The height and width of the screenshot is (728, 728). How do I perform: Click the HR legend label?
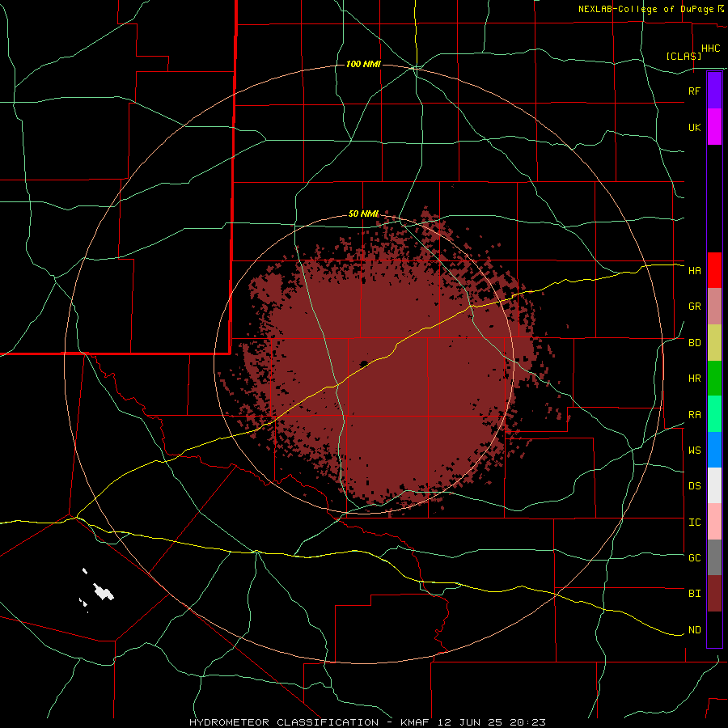click(694, 379)
